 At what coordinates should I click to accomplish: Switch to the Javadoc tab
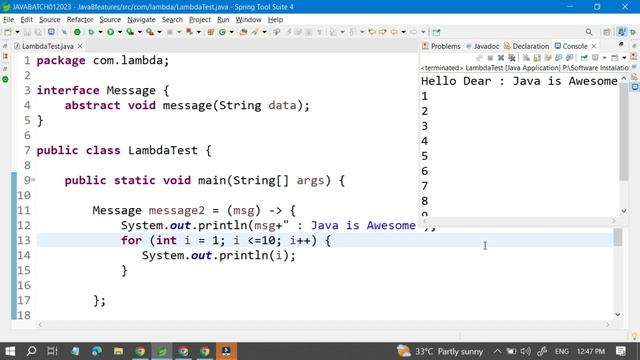(x=482, y=46)
